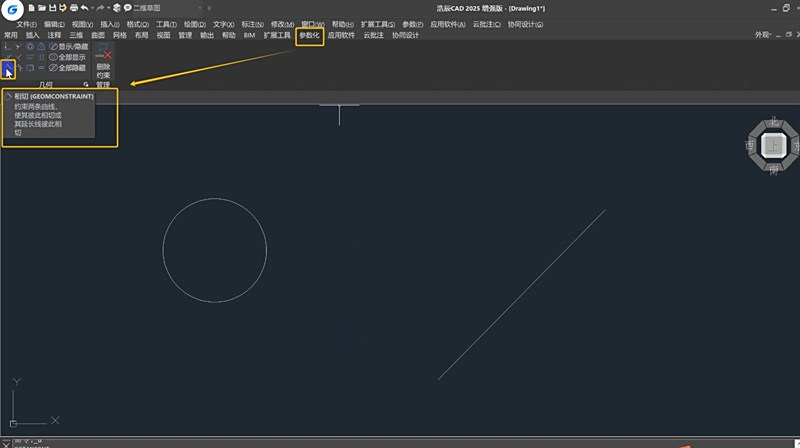Viewport: 800px width, 448px height.
Task: Click the Tangent constraint icon
Action: [x=8, y=68]
